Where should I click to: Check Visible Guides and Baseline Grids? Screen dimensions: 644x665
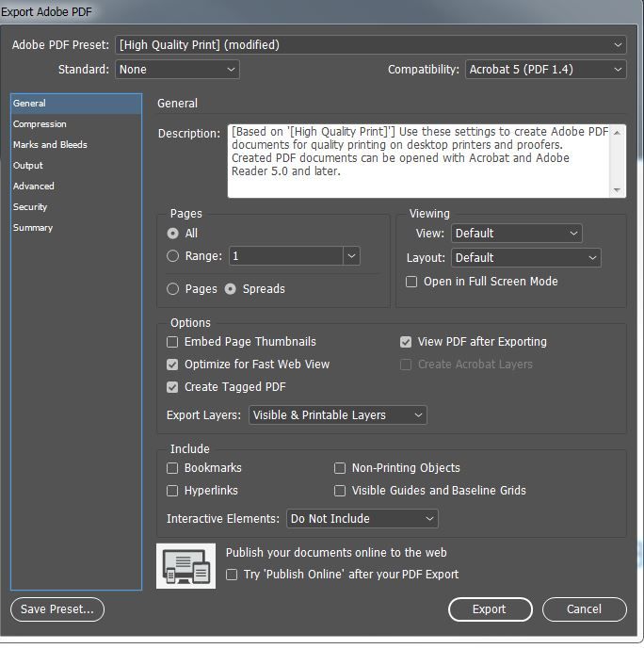click(x=340, y=491)
